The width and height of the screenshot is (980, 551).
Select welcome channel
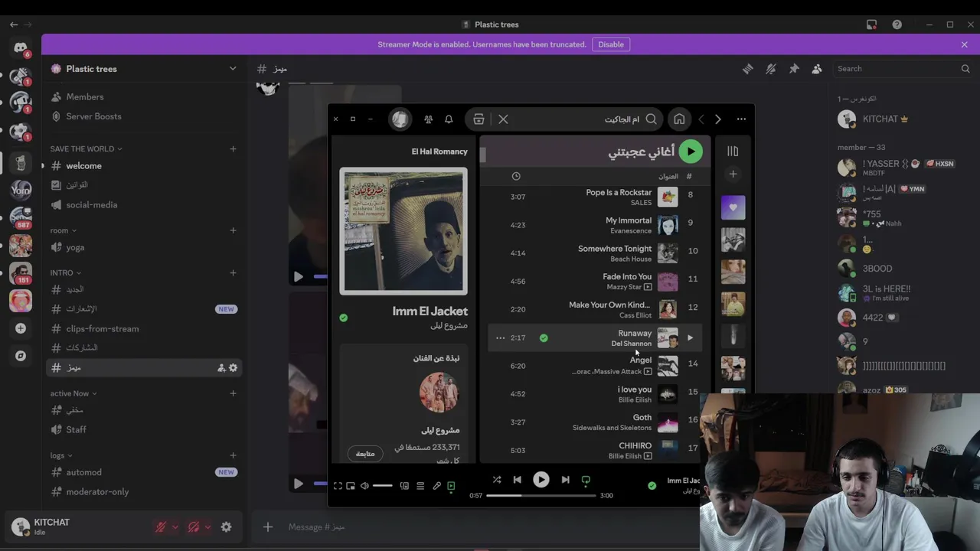144,166
